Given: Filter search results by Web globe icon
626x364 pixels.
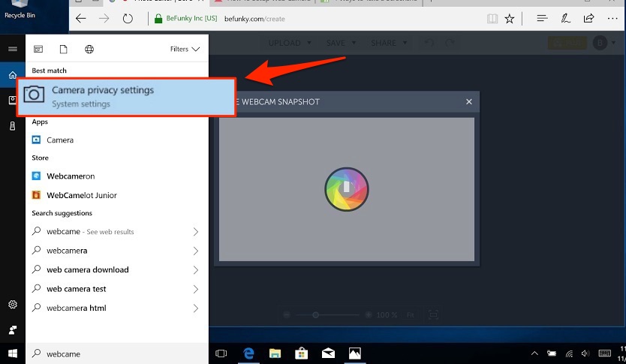Looking at the screenshot, I should pyautogui.click(x=89, y=49).
